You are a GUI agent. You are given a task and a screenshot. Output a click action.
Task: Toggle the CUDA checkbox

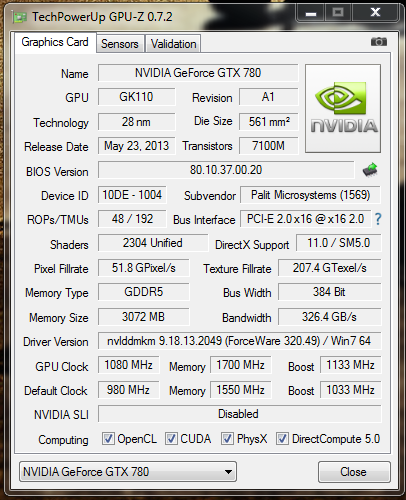coord(171,439)
